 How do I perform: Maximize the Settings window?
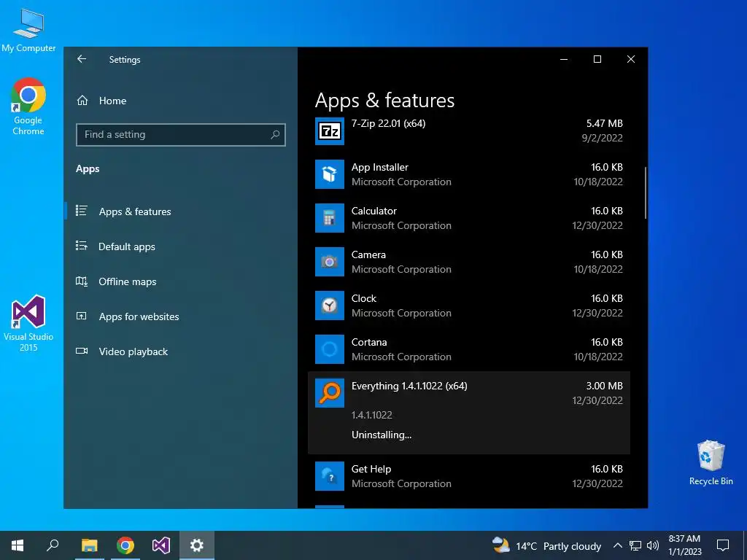[597, 59]
